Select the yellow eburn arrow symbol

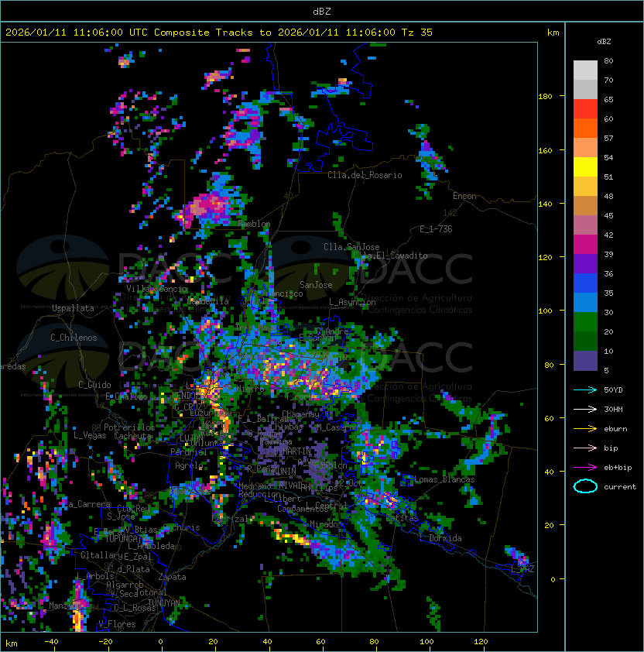(x=585, y=429)
